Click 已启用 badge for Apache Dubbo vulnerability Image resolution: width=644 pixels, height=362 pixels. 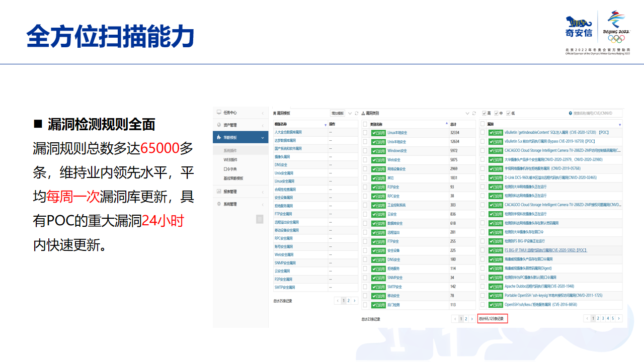496,287
